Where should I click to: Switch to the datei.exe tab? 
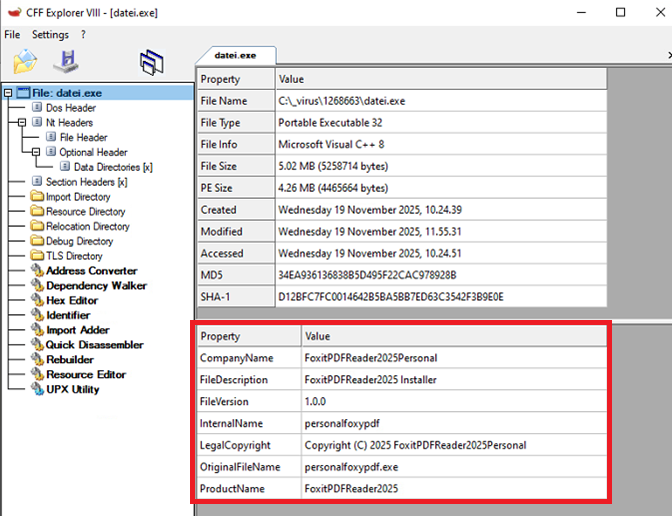coord(234,55)
